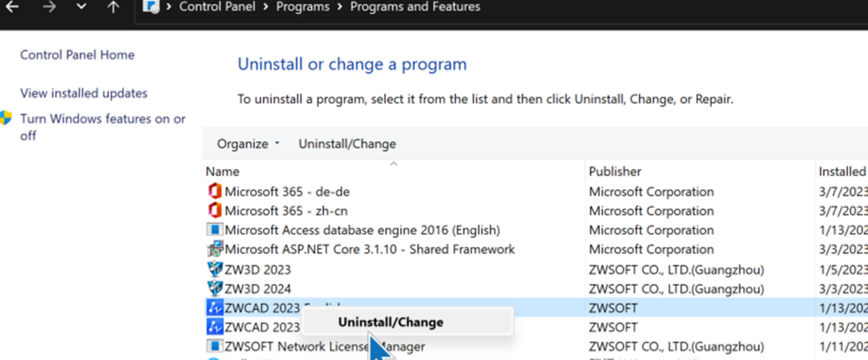
Task: Expand the chevron after Control Panel breadcrumb
Action: point(265,7)
